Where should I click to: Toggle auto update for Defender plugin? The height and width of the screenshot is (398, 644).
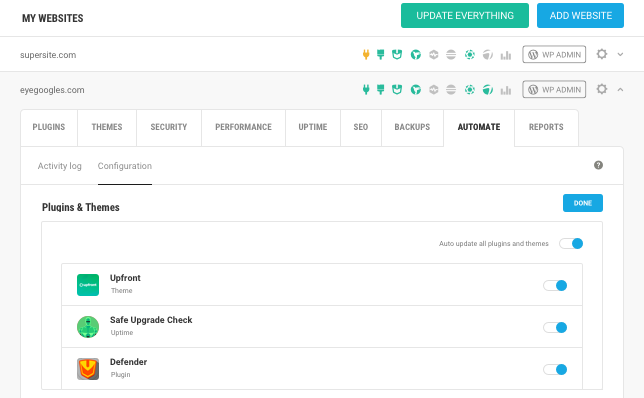555,370
